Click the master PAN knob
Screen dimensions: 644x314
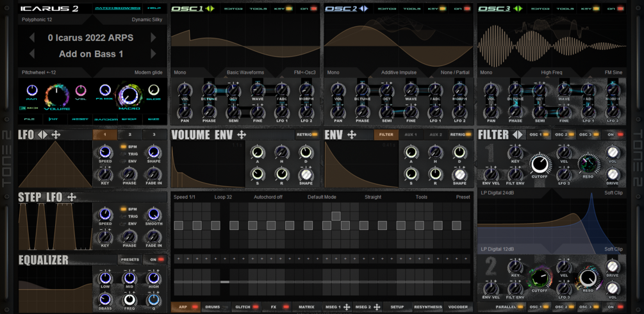point(31,90)
